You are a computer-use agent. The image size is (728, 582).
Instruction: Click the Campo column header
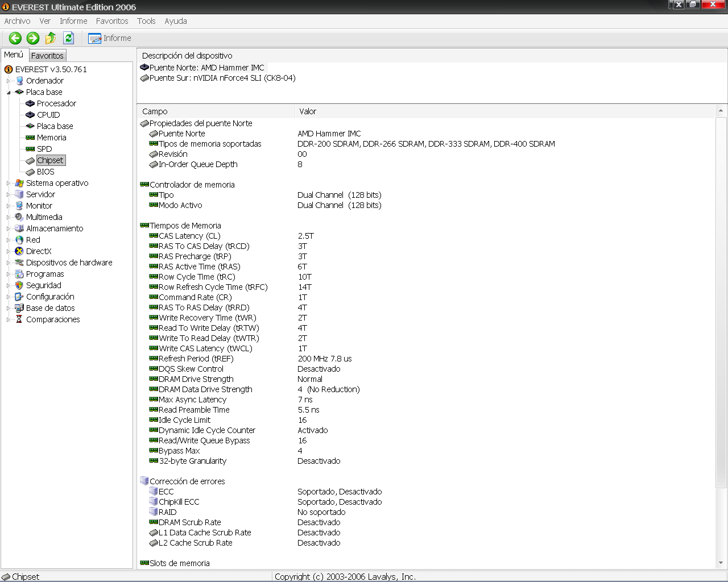(217, 111)
